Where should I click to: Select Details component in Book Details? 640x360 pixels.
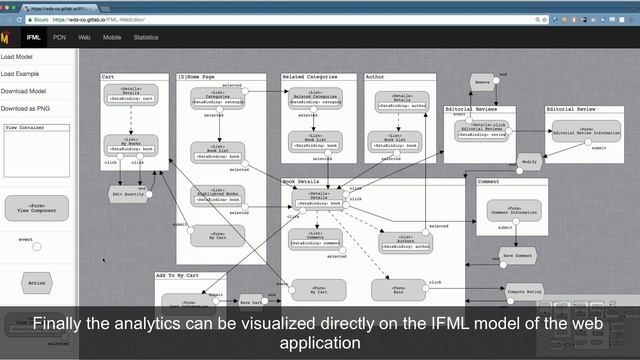click(319, 199)
